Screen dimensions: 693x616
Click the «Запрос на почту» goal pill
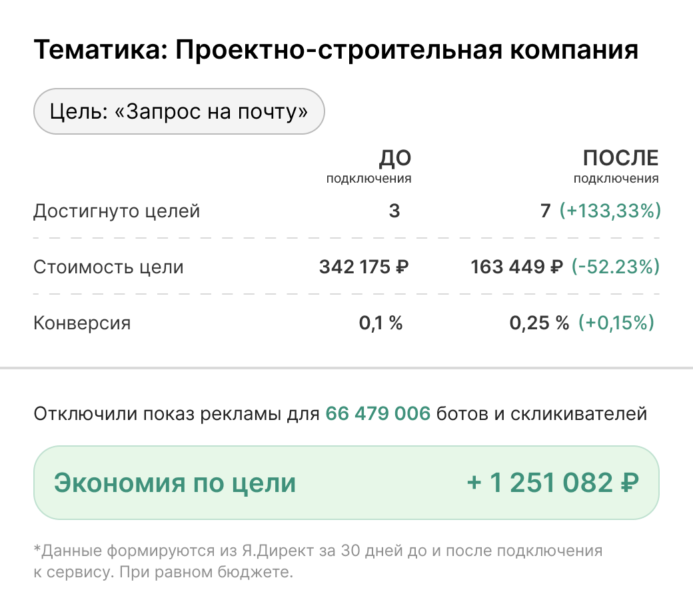click(179, 111)
